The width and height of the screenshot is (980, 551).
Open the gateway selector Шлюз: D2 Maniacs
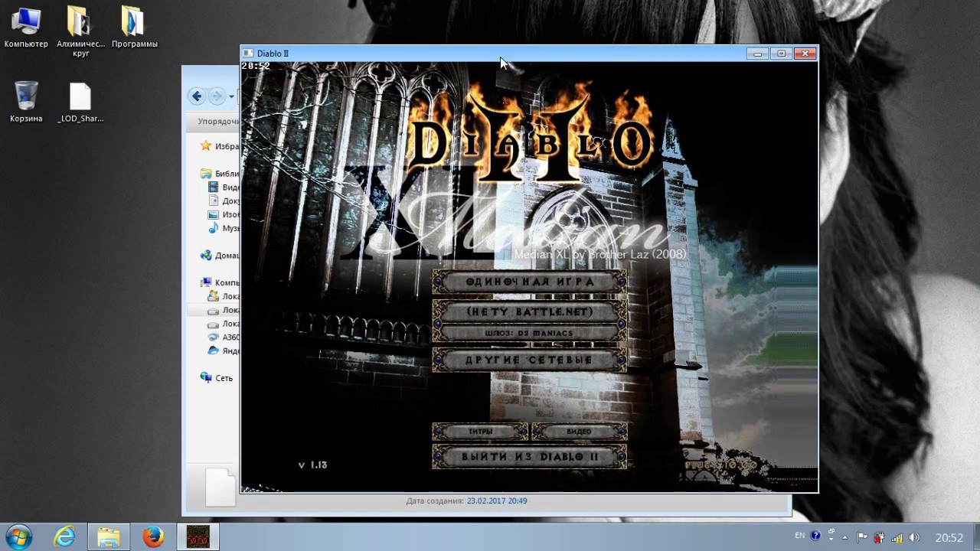pos(530,334)
